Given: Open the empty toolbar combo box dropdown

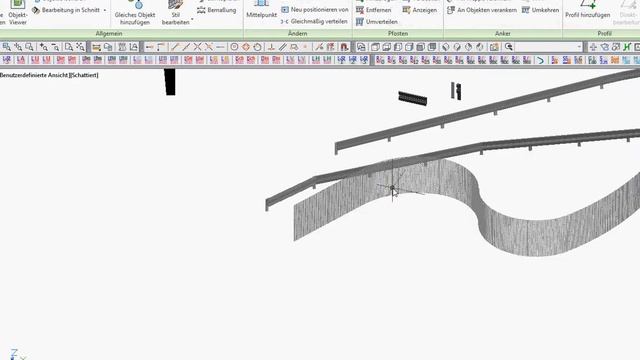Looking at the screenshot, I should click(x=579, y=47).
